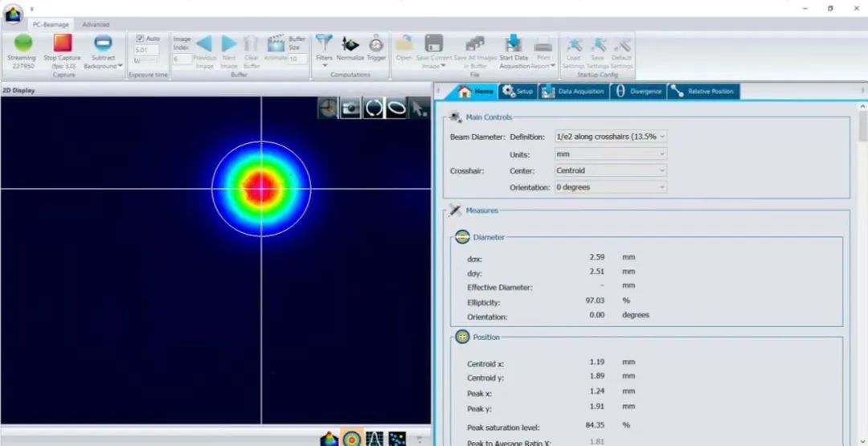Click the green Streaming button
Screen dimensions: 868x446
[x=23, y=43]
